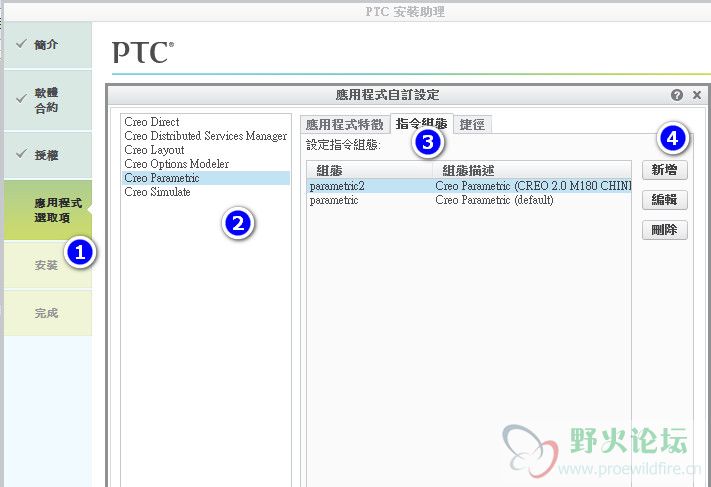This screenshot has height=487, width=711.
Task: Switch to the 指令組態 tab
Action: pyautogui.click(x=421, y=123)
